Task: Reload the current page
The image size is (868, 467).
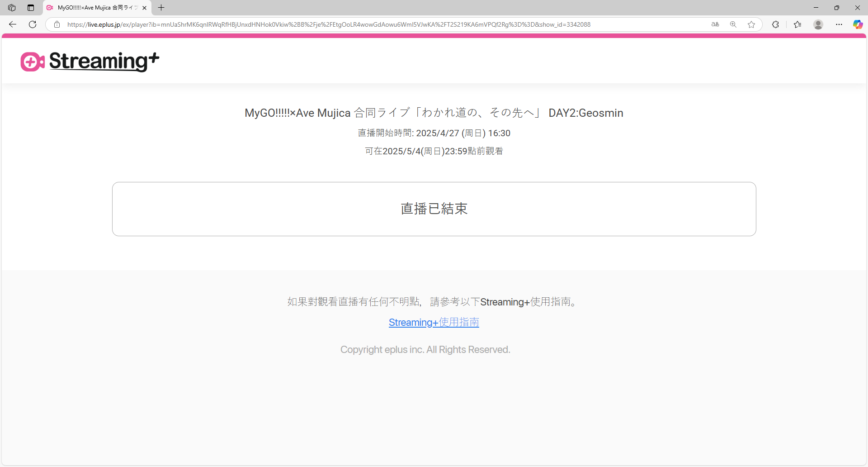Action: coord(33,24)
